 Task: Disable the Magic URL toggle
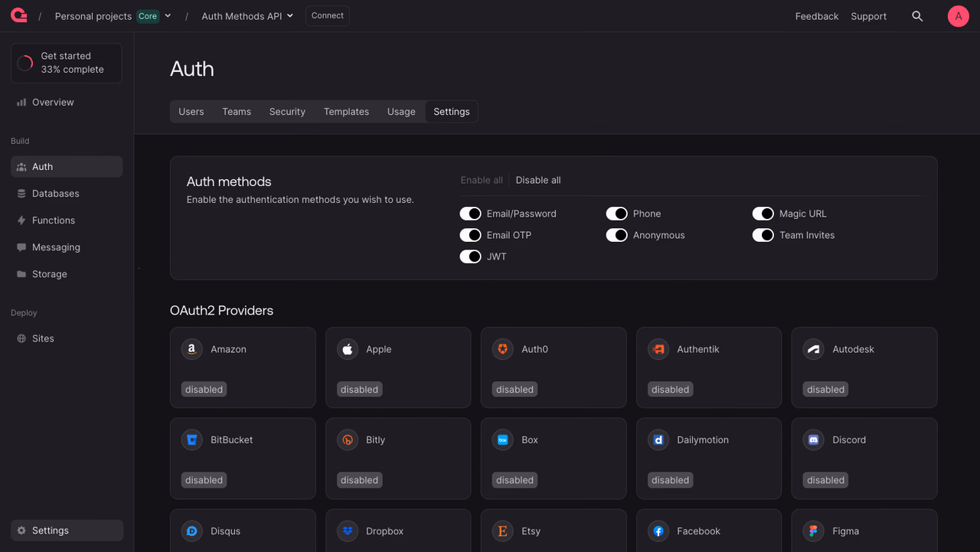pyautogui.click(x=763, y=214)
